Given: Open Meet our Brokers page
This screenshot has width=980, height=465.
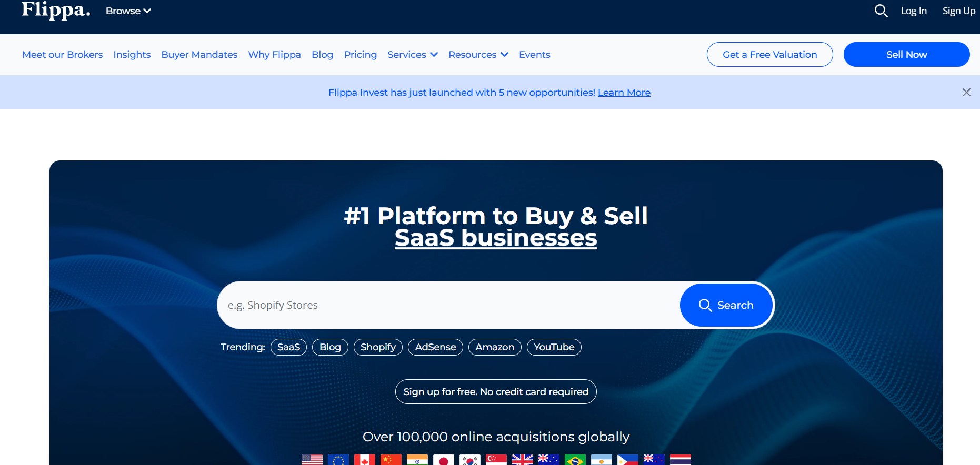Looking at the screenshot, I should [x=63, y=55].
